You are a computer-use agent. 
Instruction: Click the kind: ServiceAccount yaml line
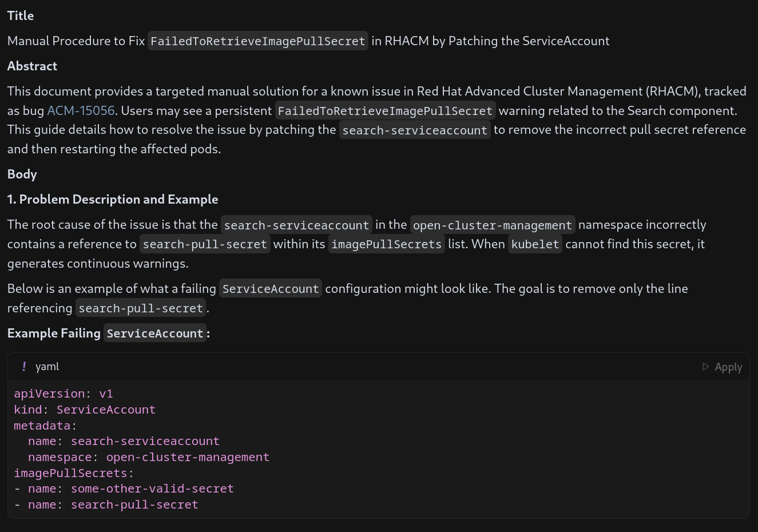pos(85,410)
